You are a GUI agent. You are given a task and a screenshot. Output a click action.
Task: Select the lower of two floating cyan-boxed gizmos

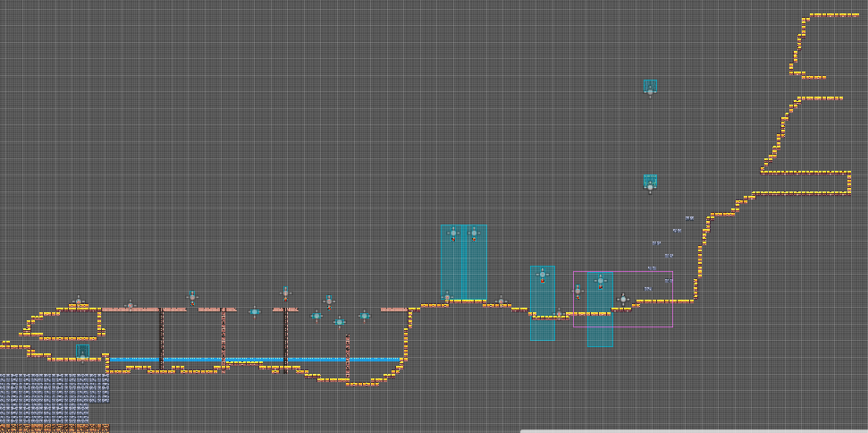click(x=650, y=182)
